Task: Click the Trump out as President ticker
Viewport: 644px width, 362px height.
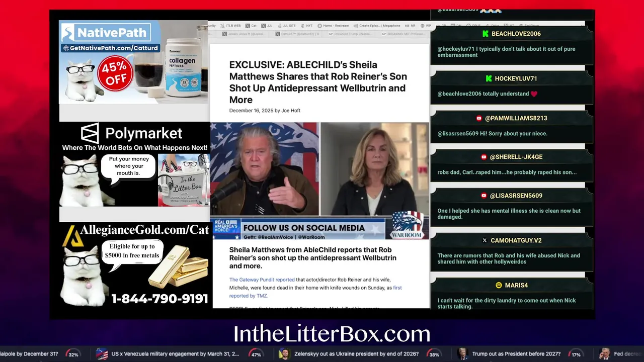Action: pyautogui.click(x=516, y=354)
